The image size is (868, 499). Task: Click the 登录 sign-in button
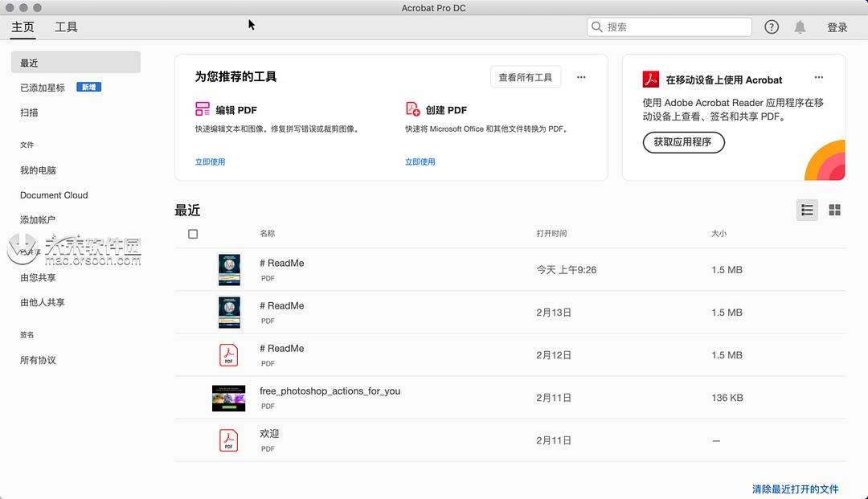(837, 27)
